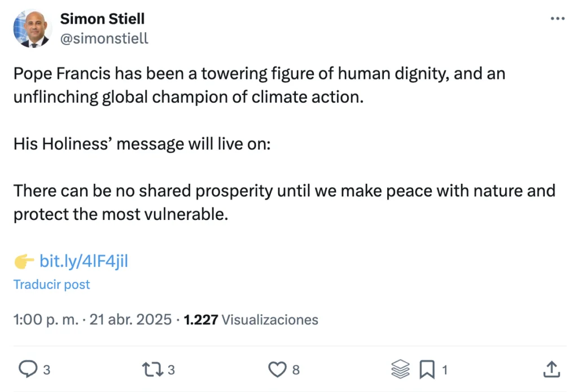Open the more options three-dot menu

557,19
